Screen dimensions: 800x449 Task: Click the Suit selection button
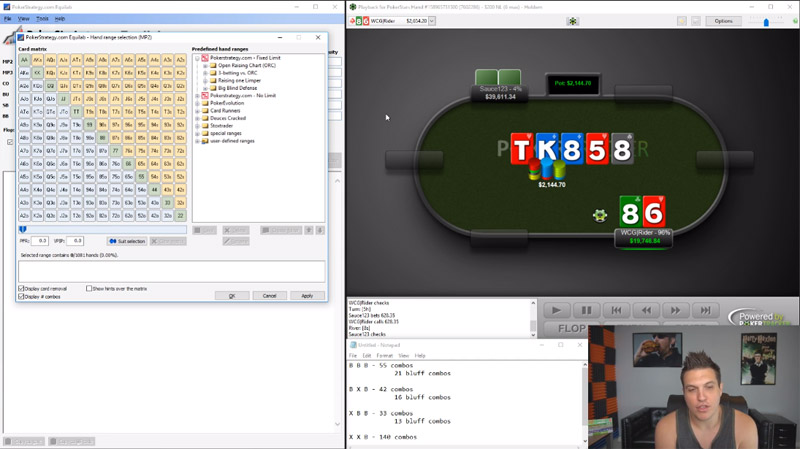tap(127, 241)
